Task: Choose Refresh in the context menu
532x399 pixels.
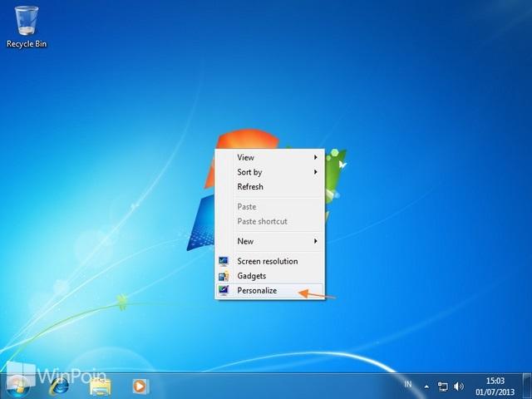Action: coord(269,186)
